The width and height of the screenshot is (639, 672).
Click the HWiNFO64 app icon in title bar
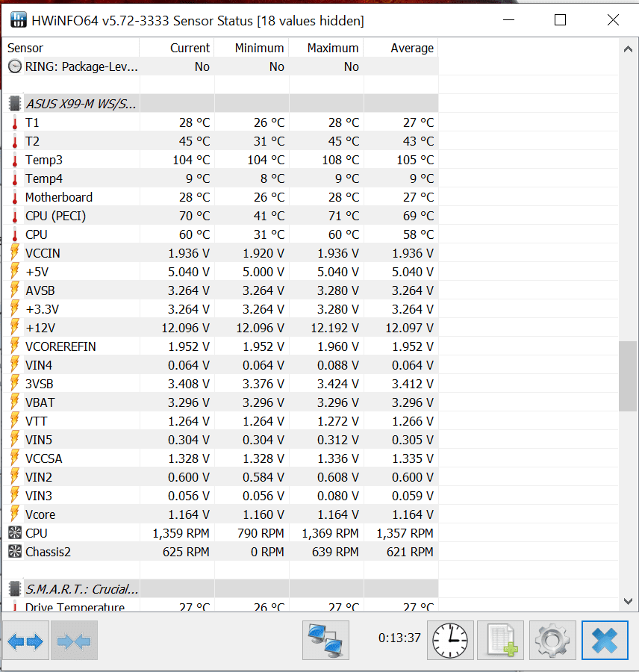pos(19,20)
